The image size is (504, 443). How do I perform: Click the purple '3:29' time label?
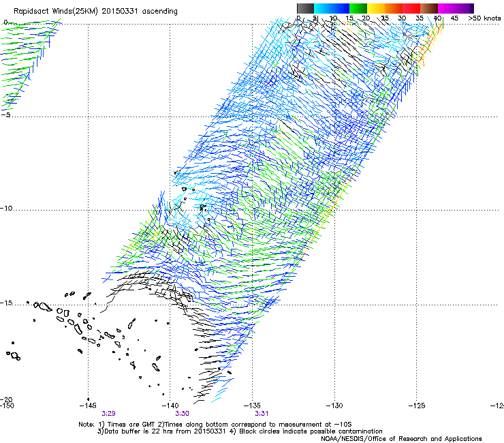click(109, 414)
